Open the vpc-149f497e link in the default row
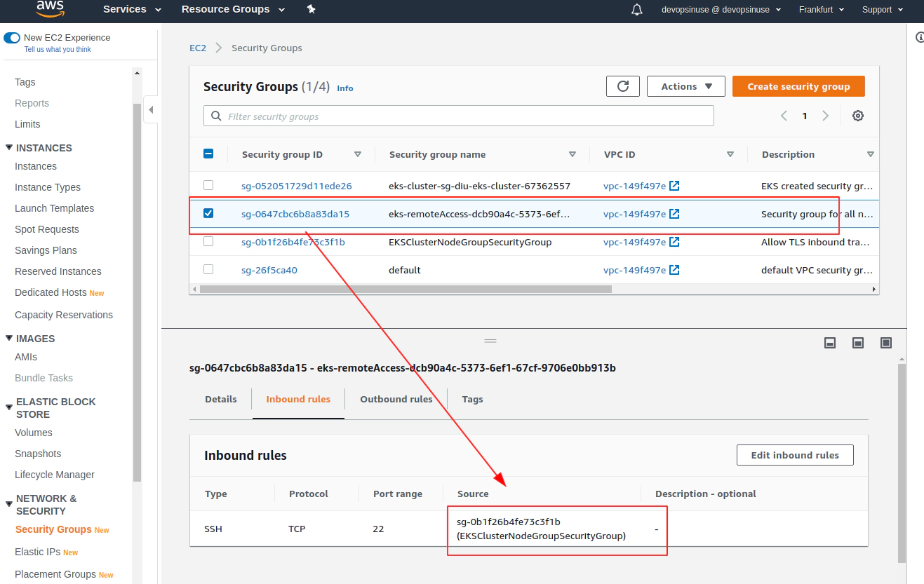 pos(634,270)
